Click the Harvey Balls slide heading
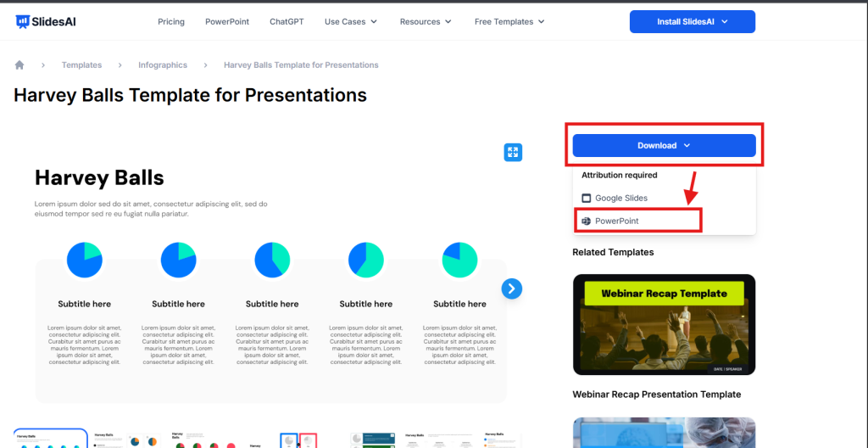The height and width of the screenshot is (448, 868). click(99, 177)
